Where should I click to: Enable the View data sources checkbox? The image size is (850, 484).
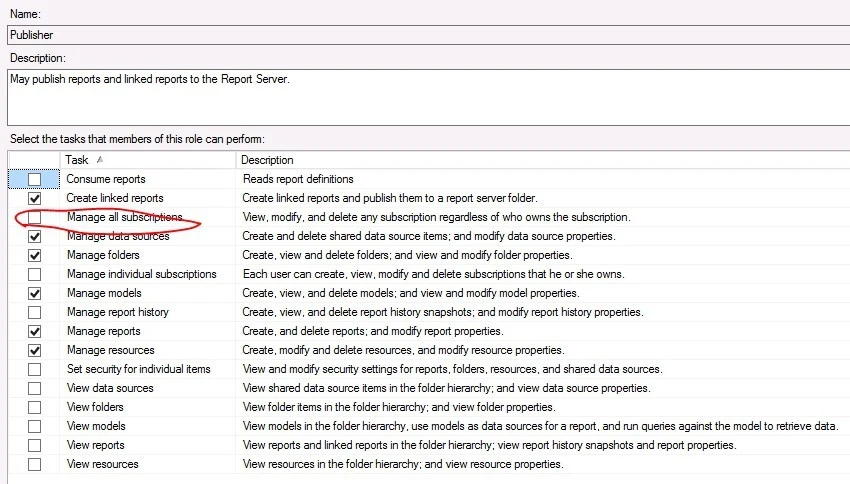pyautogui.click(x=35, y=389)
